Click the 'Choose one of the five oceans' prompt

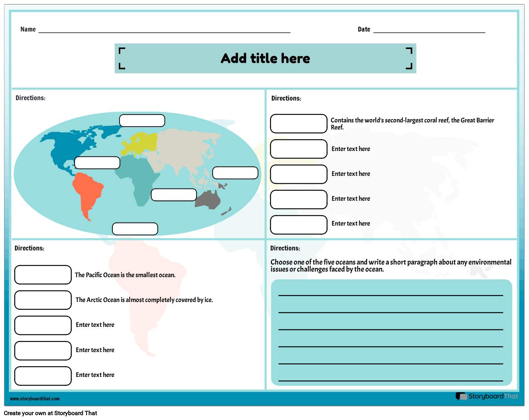tap(391, 266)
